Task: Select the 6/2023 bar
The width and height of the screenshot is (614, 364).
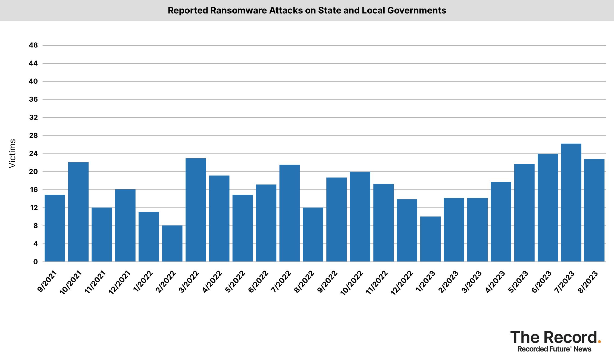Action: [548, 208]
